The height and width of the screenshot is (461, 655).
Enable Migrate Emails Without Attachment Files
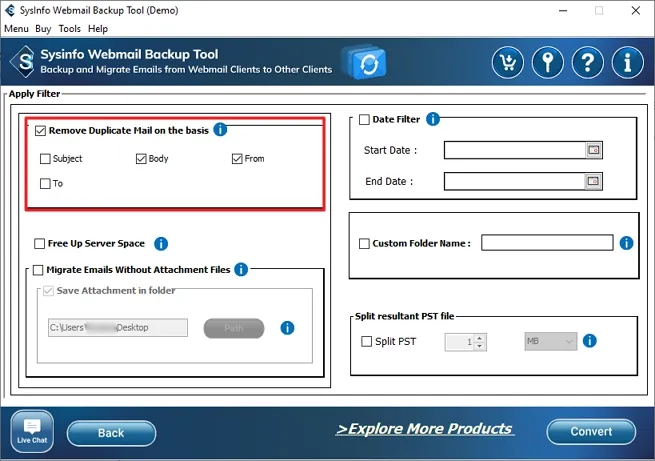(38, 270)
